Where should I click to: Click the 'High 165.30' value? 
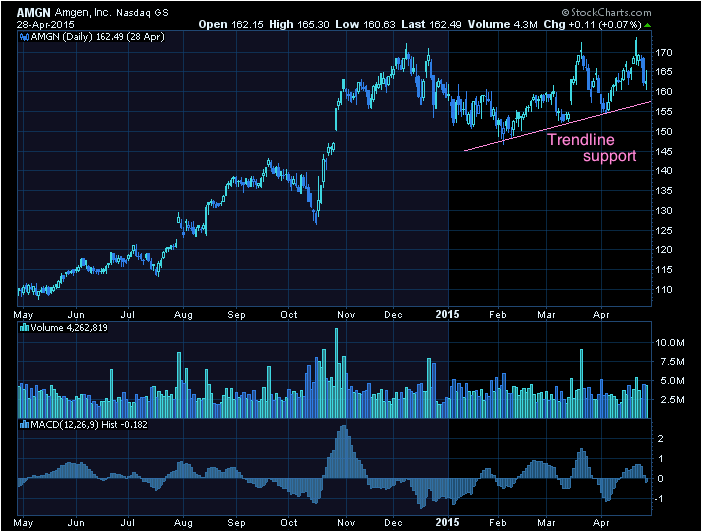[x=299, y=24]
